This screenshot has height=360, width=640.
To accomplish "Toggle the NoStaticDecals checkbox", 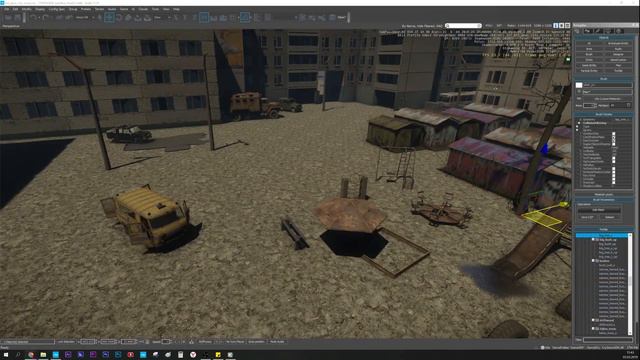I will (613, 169).
